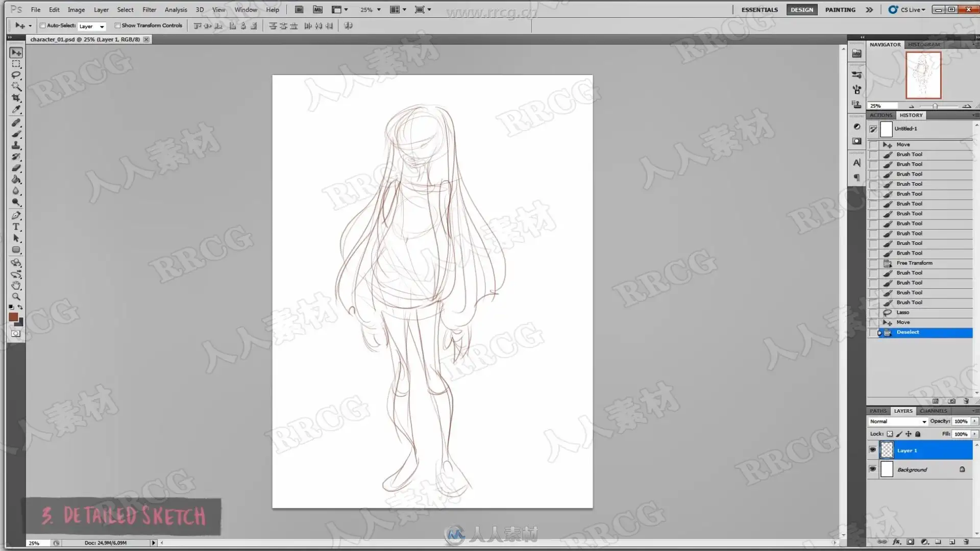
Task: Click the Navigator preview thumbnail
Action: 923,75
